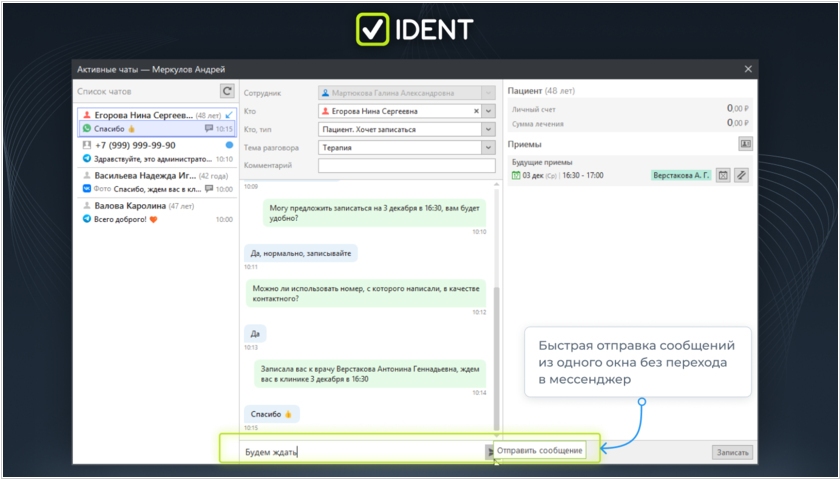
Task: Edit the 03 дек appointment
Action: [741, 175]
